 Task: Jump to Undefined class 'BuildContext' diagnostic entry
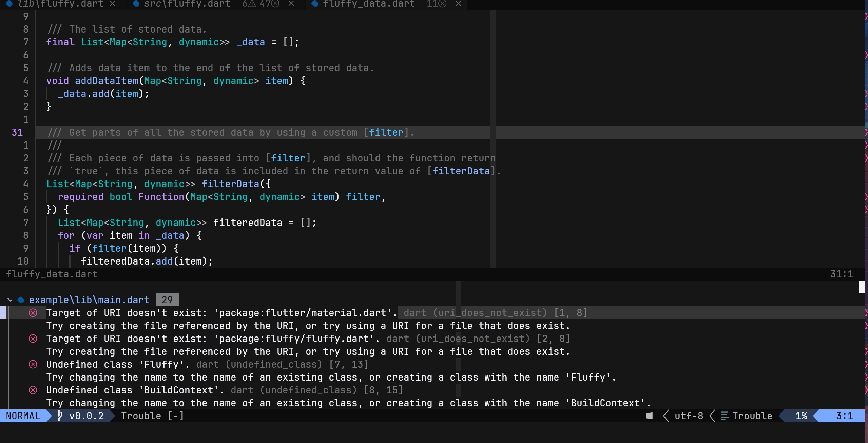pyautogui.click(x=134, y=390)
